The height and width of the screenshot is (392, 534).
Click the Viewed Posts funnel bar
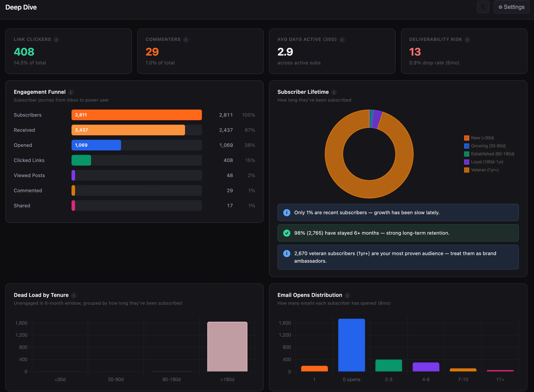coord(73,175)
